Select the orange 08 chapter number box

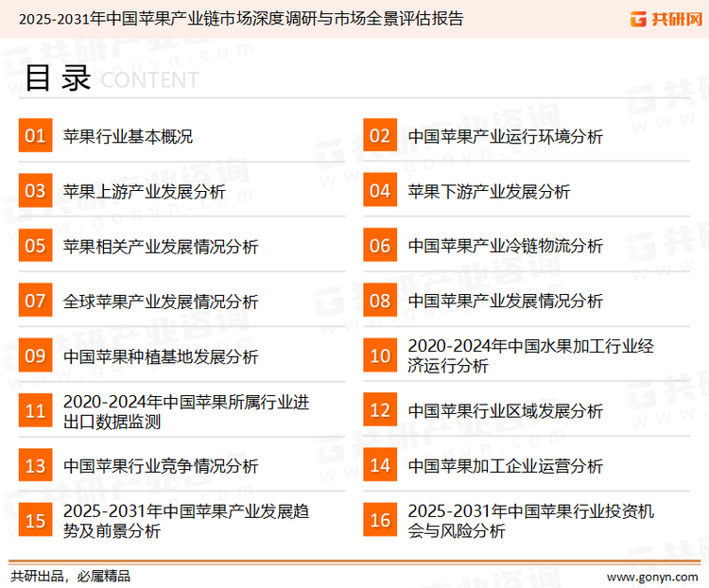tap(380, 301)
